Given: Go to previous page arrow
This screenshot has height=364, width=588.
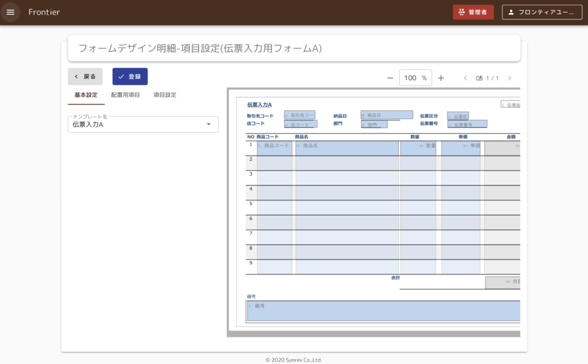Looking at the screenshot, I should pos(465,78).
